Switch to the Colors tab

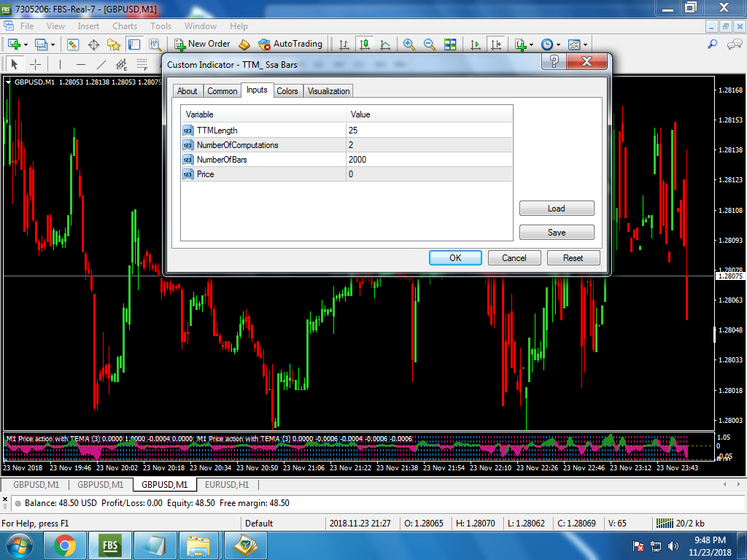click(x=287, y=91)
